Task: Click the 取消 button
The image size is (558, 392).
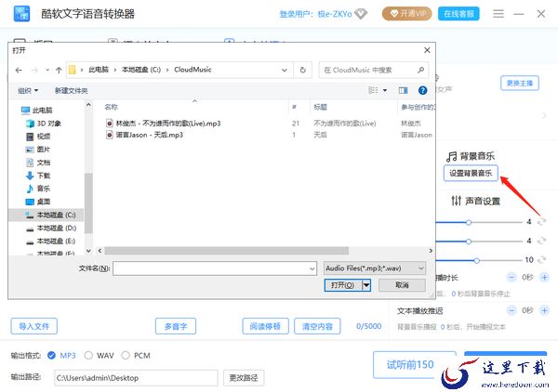Action: [402, 285]
